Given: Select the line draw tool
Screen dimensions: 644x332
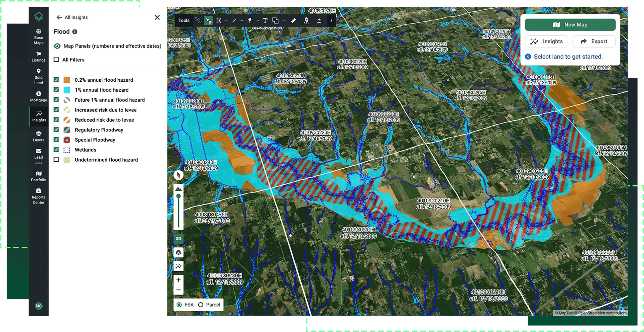Looking at the screenshot, I should click(234, 21).
